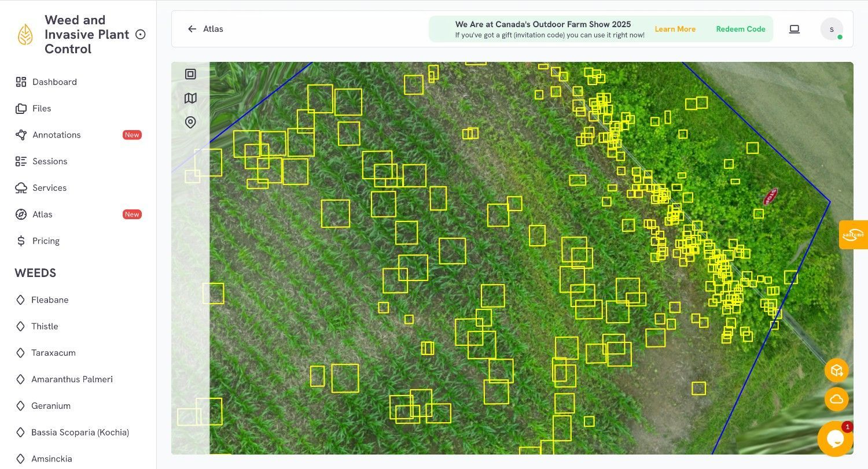Viewport: 868px width, 469px height.
Task: Open the orange Saiwa side tab
Action: [x=854, y=235]
